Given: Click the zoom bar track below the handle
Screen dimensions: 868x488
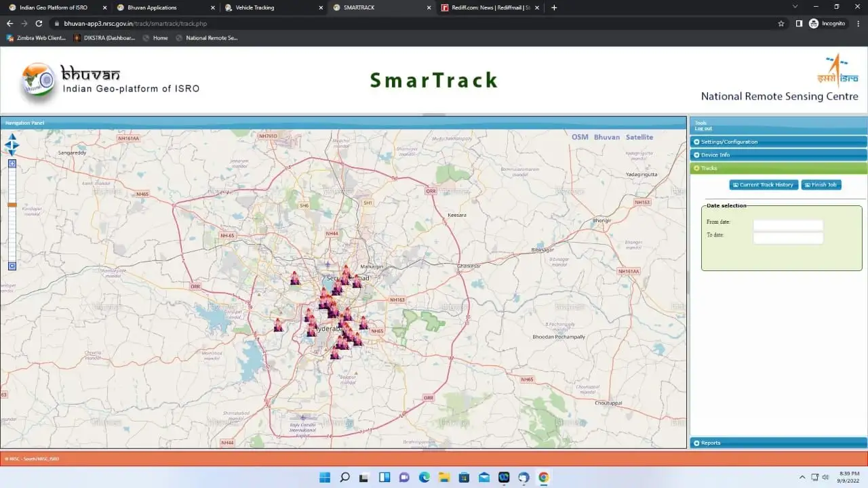Looking at the screenshot, I should 12,234.
